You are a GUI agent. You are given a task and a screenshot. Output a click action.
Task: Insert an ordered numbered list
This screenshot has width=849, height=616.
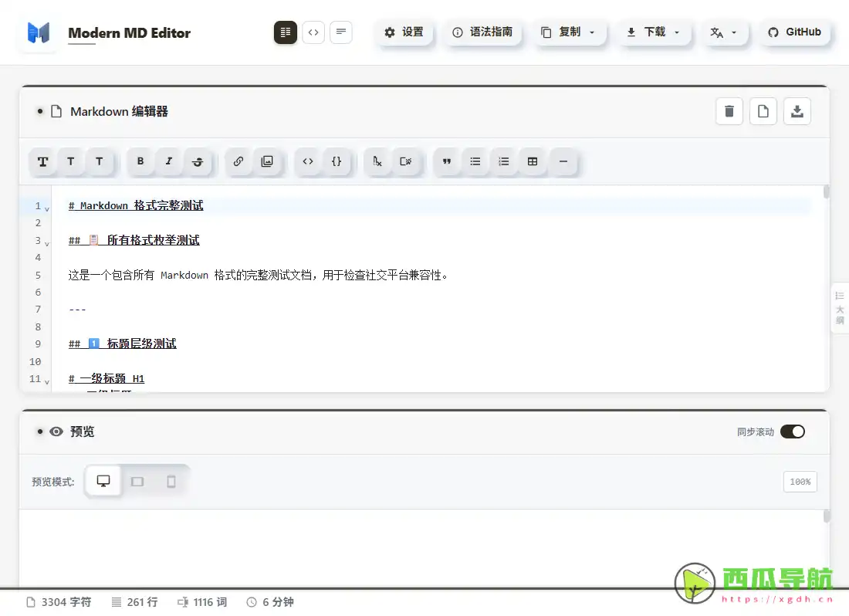(x=504, y=161)
